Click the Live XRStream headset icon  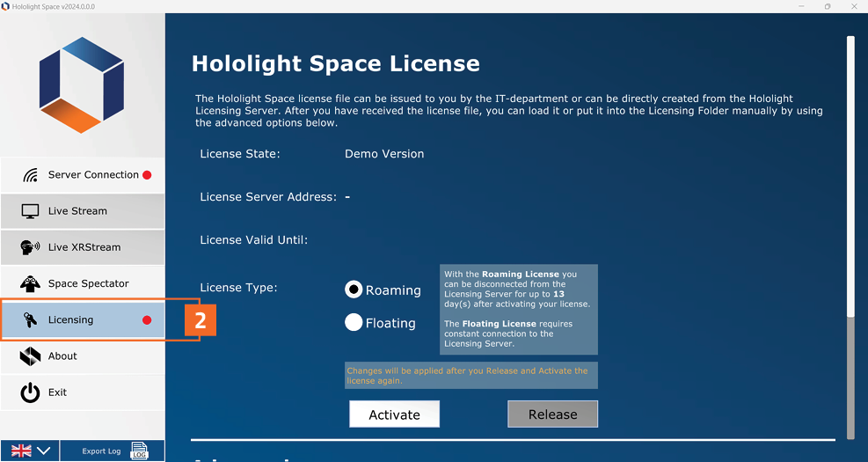click(30, 247)
